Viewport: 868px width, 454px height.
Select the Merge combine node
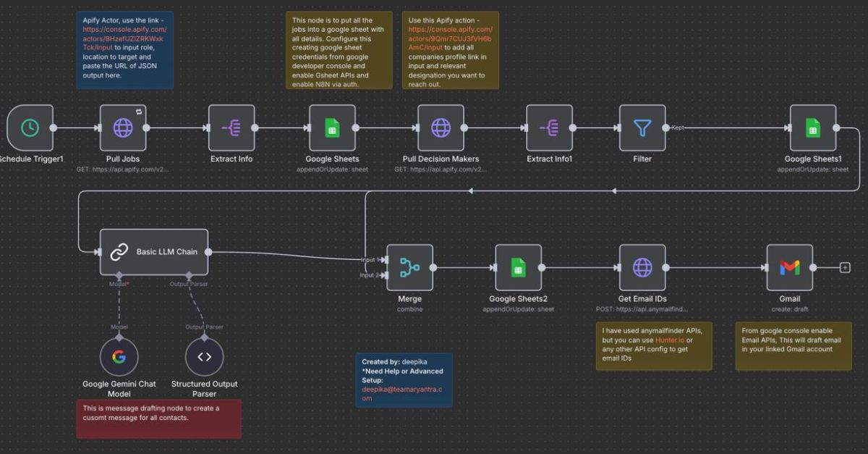click(409, 267)
